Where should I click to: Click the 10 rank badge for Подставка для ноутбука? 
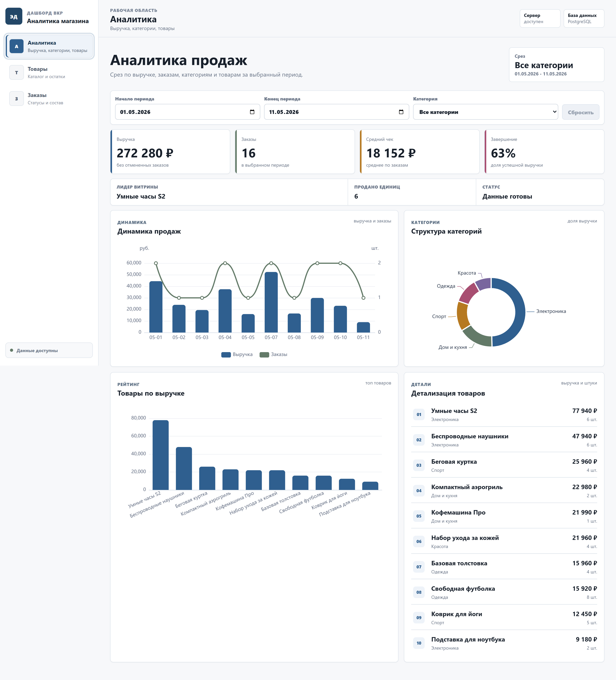(x=419, y=643)
